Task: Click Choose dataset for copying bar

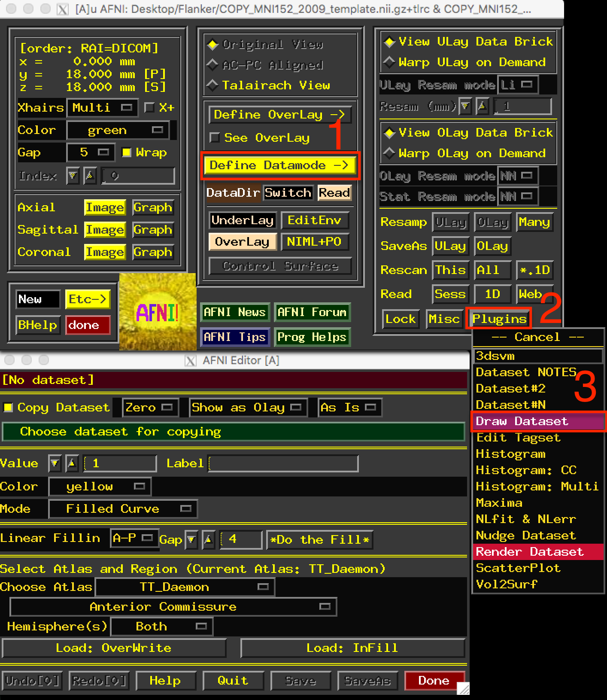Action: tap(234, 432)
